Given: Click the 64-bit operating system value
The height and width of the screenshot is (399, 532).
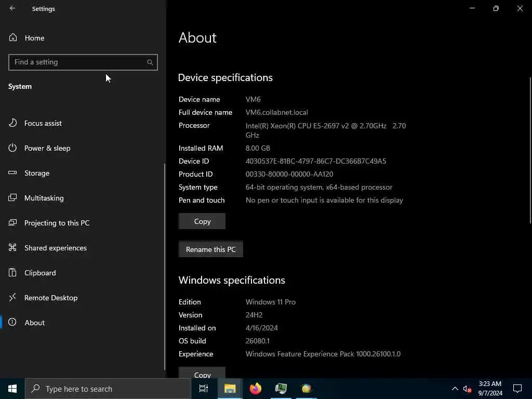Looking at the screenshot, I should tap(319, 187).
